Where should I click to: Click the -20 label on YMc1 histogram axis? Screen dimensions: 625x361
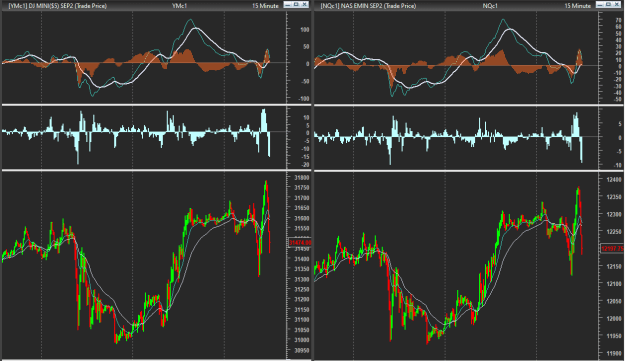pos(306,165)
